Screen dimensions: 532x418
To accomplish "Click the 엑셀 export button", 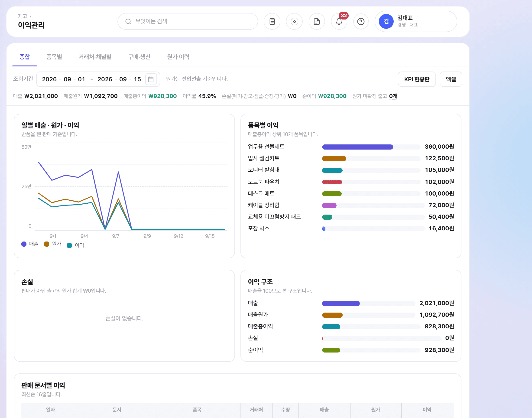I will pos(451,79).
